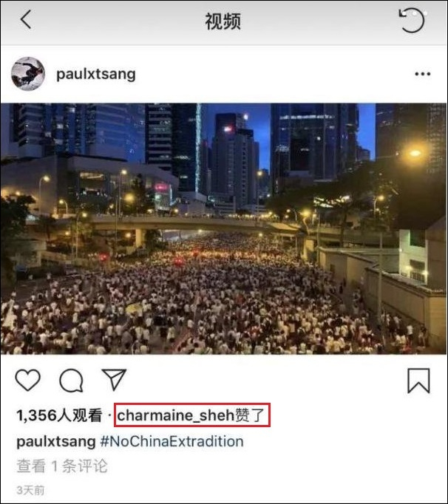448x504 pixels.
Task: View the 1,356人观看 viewer count
Action: coord(59,415)
